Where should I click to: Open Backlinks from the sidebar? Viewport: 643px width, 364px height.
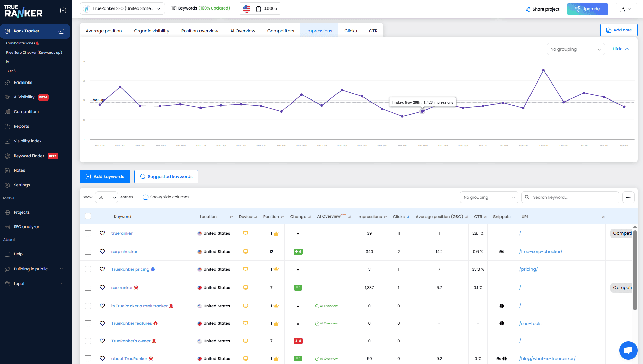23,83
